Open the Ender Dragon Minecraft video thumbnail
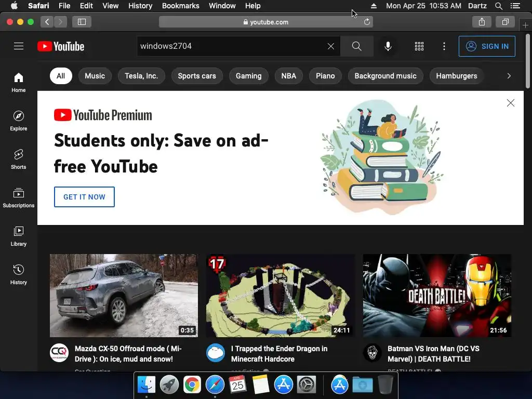The height and width of the screenshot is (399, 532). pos(280,296)
